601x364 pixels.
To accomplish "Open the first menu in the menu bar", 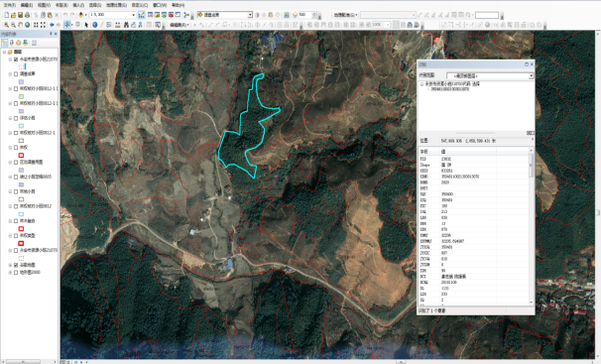I will (x=10, y=5).
